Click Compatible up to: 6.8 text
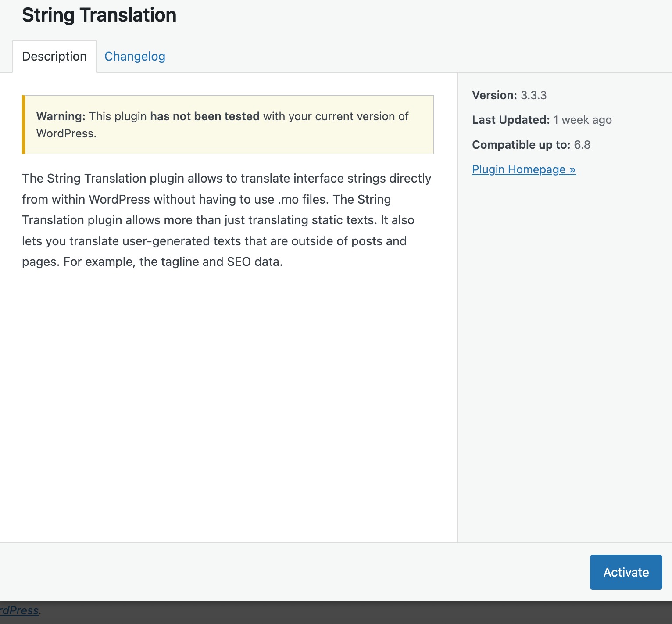The height and width of the screenshot is (624, 672). coord(531,145)
